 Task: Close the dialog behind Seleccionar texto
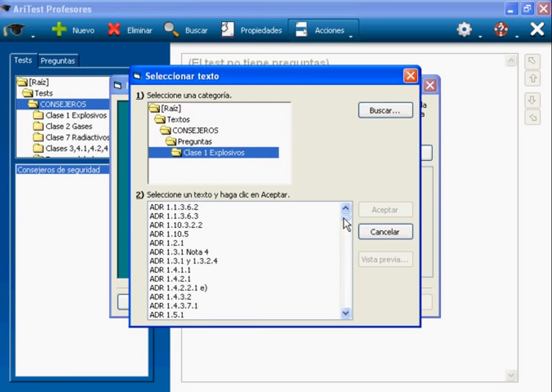(x=430, y=86)
